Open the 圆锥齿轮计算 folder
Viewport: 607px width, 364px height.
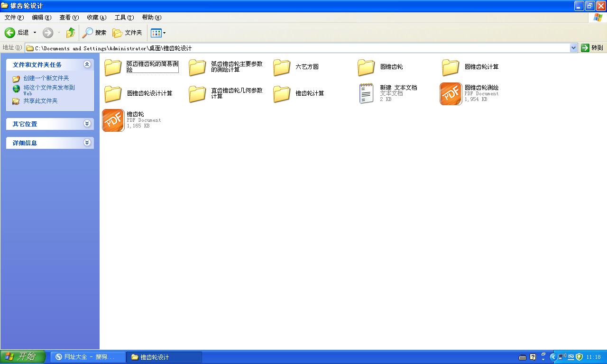pos(450,67)
